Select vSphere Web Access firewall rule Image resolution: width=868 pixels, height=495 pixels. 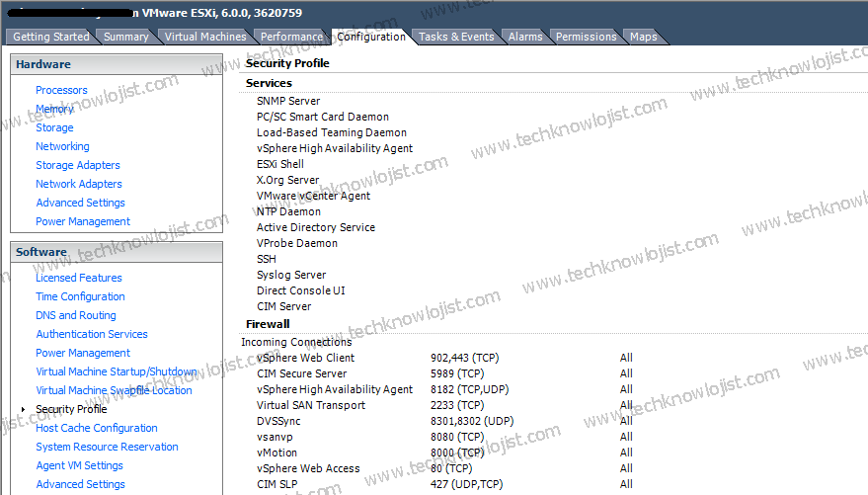click(308, 468)
